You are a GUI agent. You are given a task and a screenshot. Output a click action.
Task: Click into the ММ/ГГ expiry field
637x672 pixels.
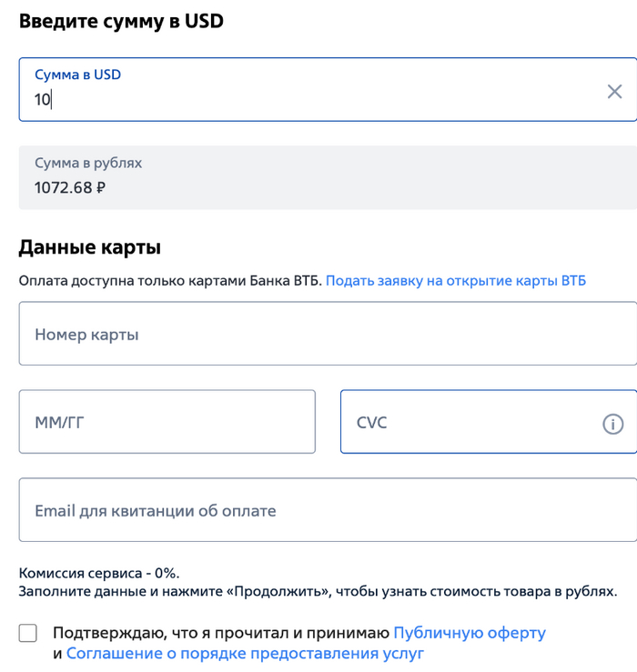click(x=167, y=422)
